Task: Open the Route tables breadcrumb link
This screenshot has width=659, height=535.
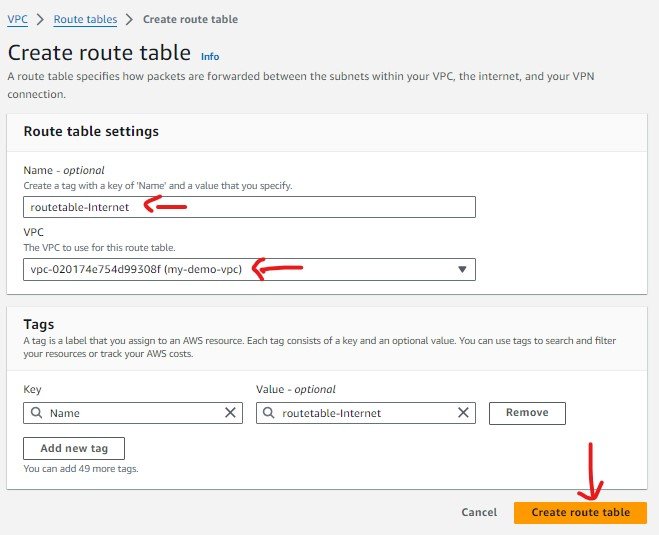Action: [x=85, y=19]
